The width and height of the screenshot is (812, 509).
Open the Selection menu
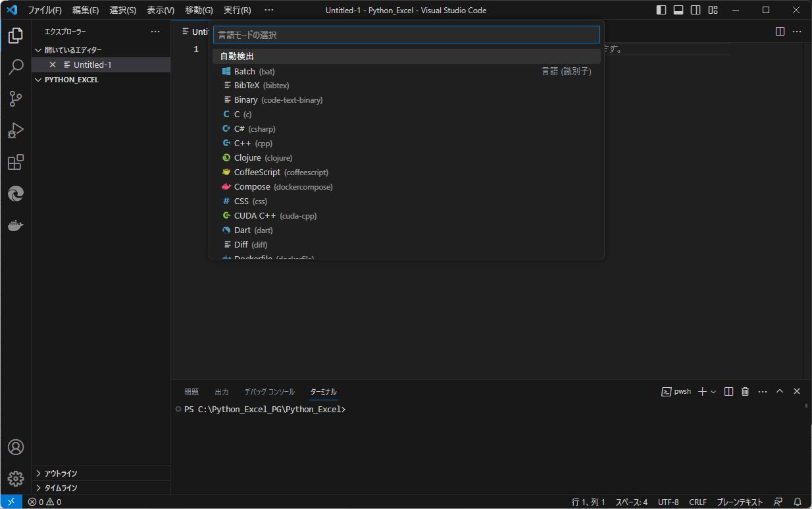pos(123,10)
